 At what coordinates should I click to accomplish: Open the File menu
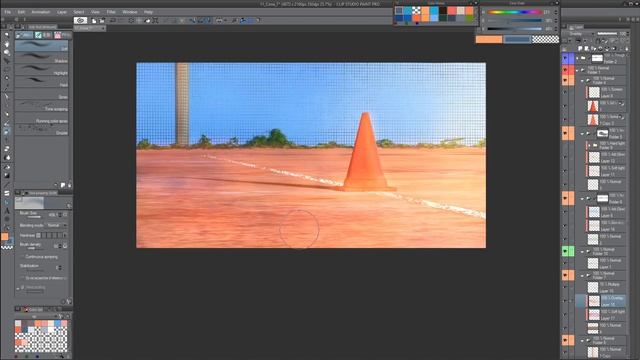click(7, 12)
